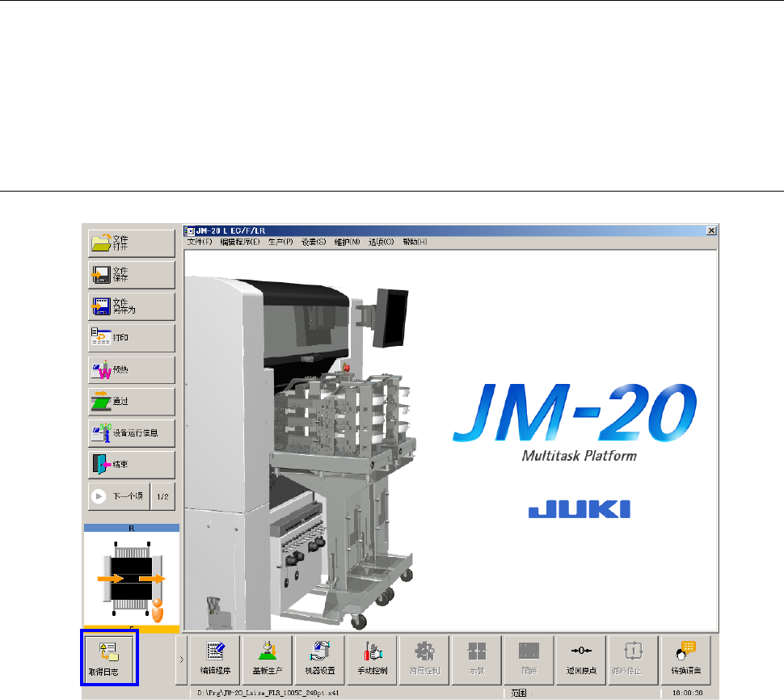Click the 示教 teaching button

coord(477,660)
